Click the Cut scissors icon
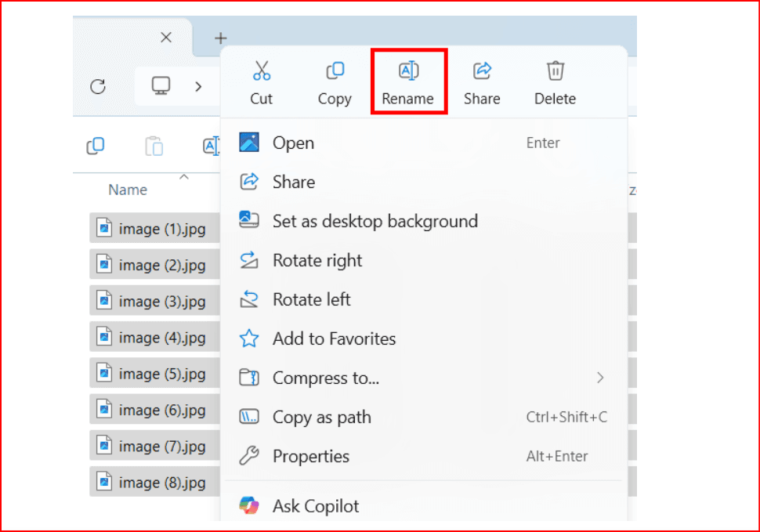 coord(261,72)
